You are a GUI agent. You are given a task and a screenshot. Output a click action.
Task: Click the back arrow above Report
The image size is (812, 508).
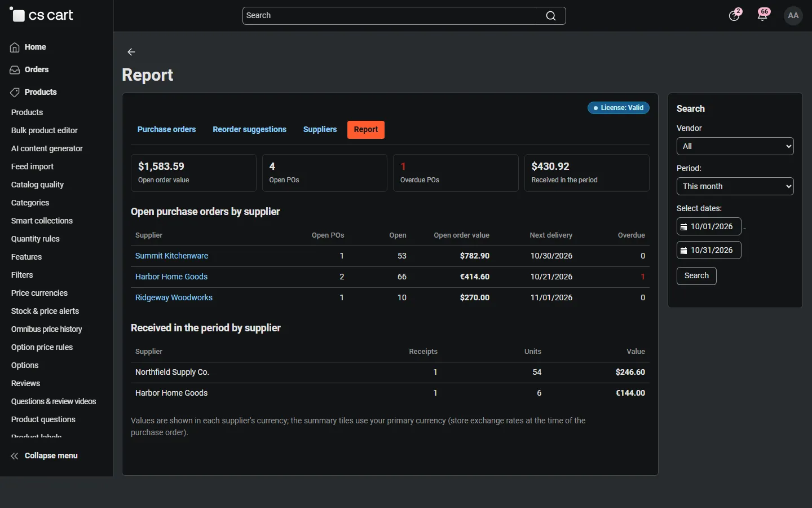(x=131, y=52)
